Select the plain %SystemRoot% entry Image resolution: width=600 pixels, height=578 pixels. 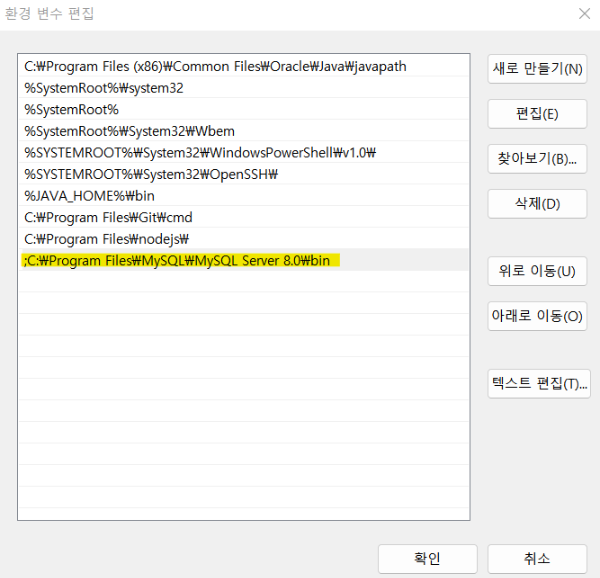(x=244, y=109)
